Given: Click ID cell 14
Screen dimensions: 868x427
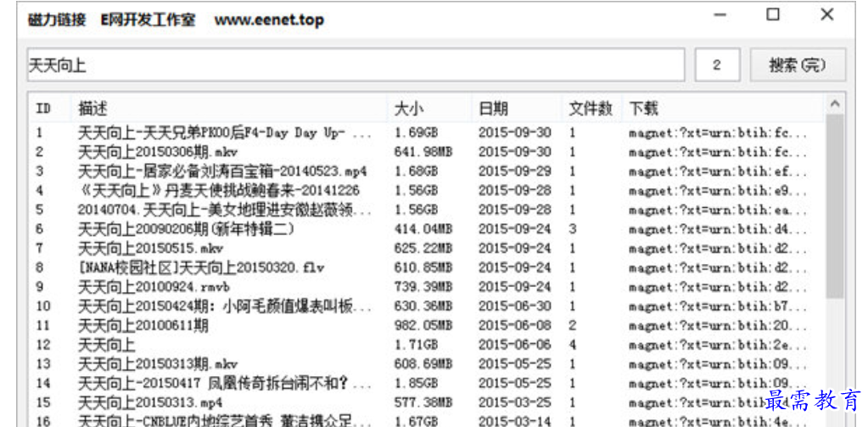Looking at the screenshot, I should (42, 383).
